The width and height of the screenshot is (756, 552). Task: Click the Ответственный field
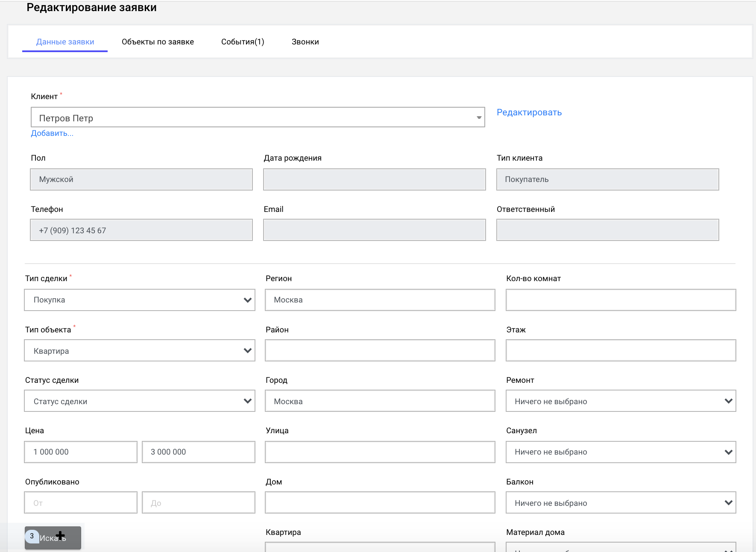pyautogui.click(x=608, y=230)
